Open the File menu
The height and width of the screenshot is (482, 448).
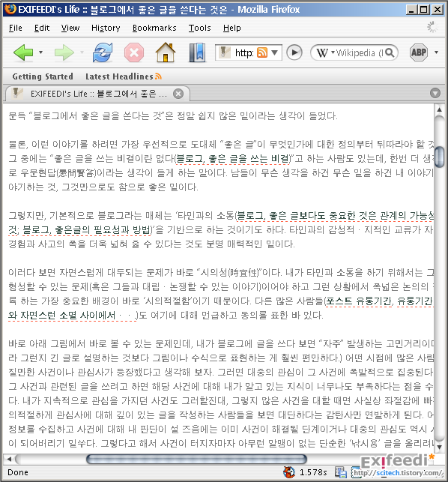16,28
